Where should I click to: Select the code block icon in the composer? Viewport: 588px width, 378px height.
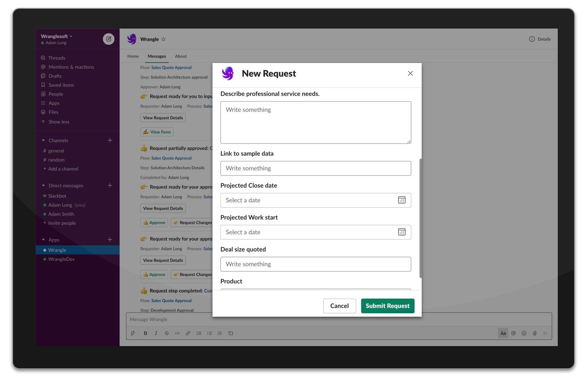pyautogui.click(x=177, y=333)
